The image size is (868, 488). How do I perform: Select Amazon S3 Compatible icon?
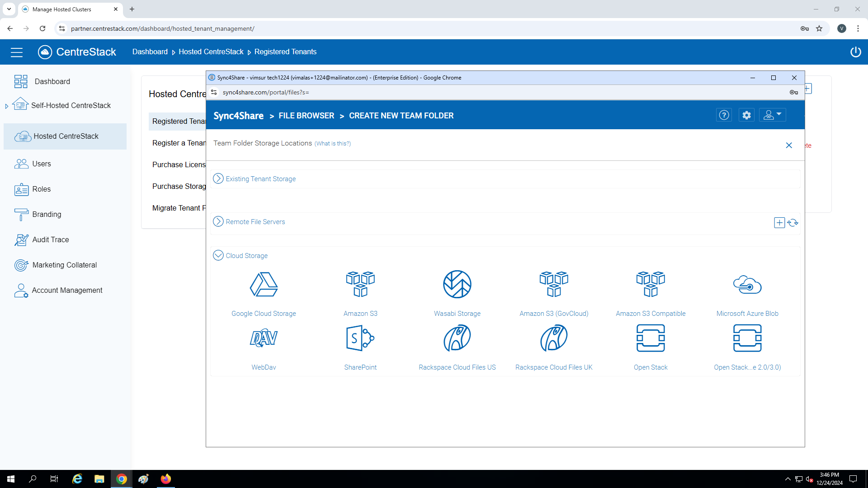pyautogui.click(x=651, y=284)
